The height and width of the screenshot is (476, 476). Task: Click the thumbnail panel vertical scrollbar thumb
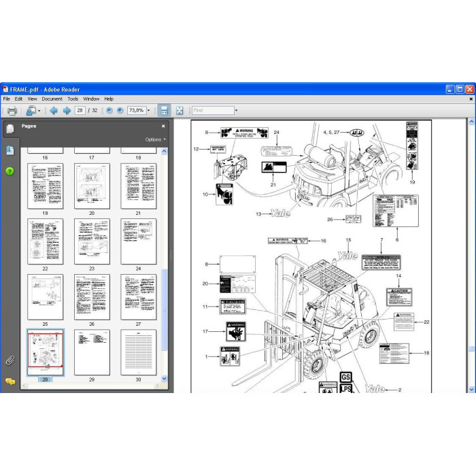(x=165, y=309)
